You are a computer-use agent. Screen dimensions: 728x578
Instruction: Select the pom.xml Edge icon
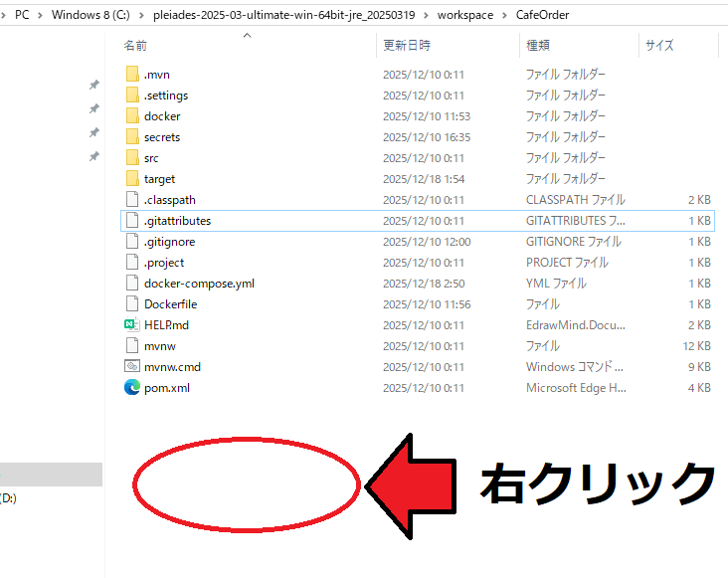click(132, 388)
